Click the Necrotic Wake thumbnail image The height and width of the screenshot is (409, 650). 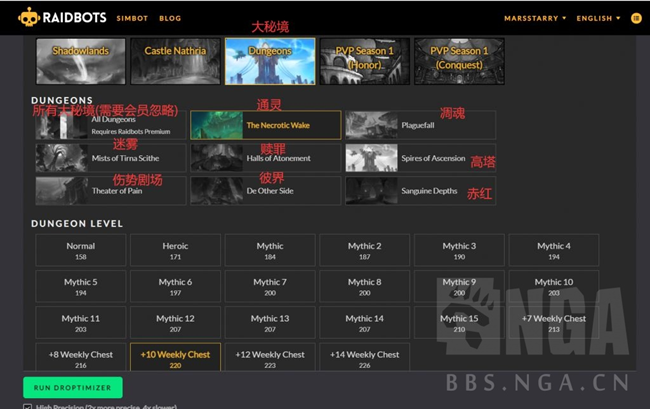(217, 125)
